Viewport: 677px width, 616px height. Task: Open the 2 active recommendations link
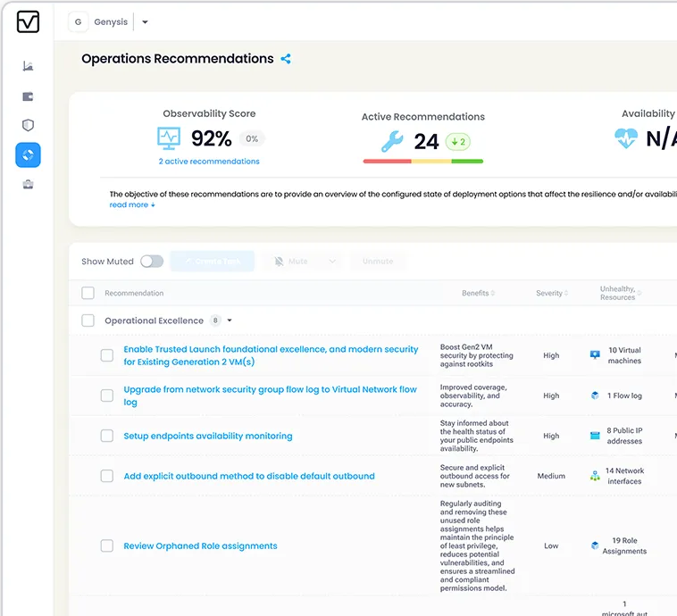coord(209,162)
